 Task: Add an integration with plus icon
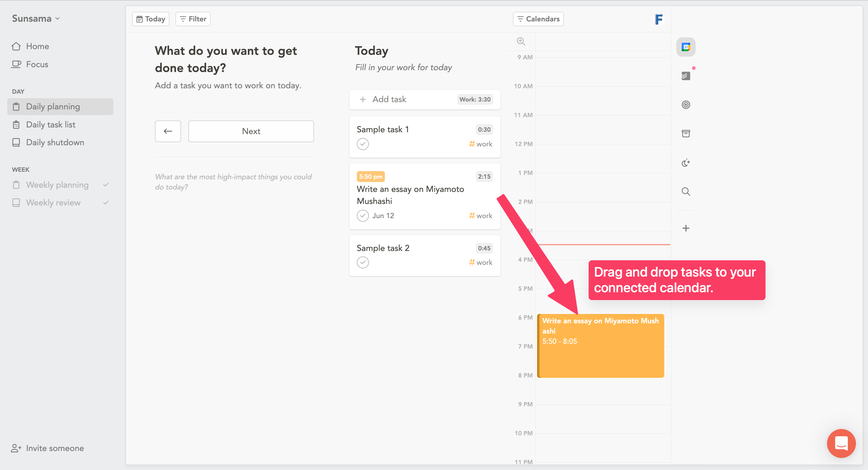coord(686,228)
